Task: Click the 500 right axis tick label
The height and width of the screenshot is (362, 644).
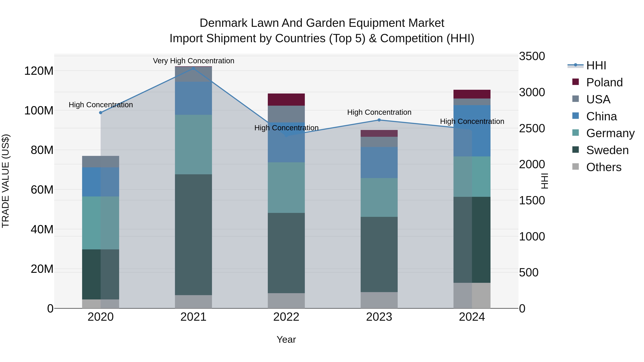Action: (529, 272)
